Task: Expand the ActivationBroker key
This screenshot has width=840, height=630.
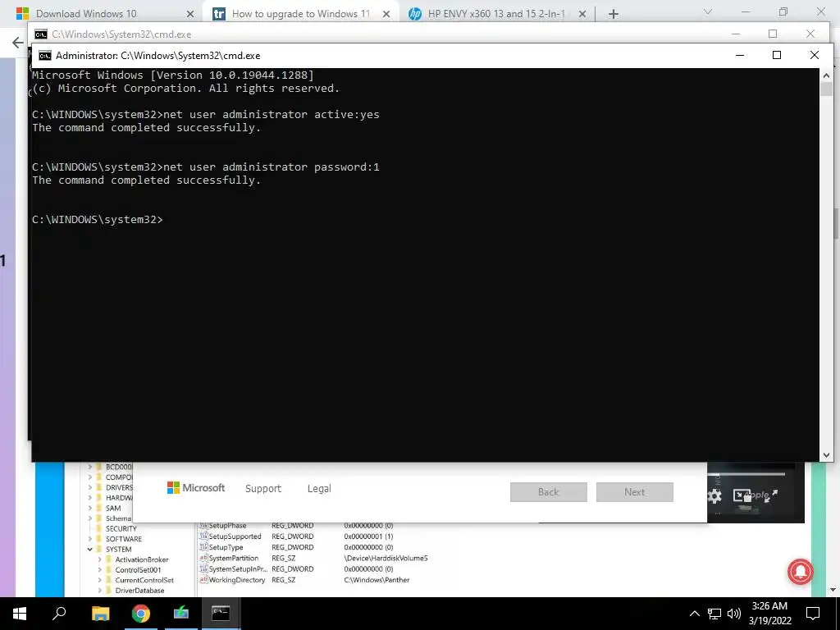Action: point(99,559)
